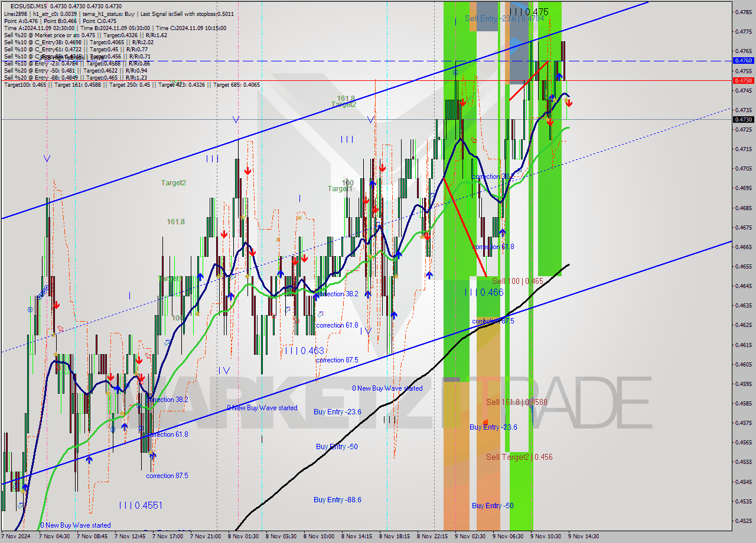Click the '9 Nov 06:30' time axis label
The width and height of the screenshot is (756, 543).
[507, 537]
